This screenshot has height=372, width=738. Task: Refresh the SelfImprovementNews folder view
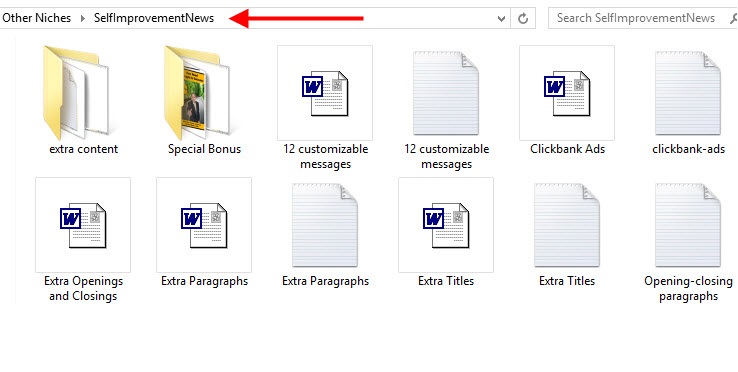(523, 18)
